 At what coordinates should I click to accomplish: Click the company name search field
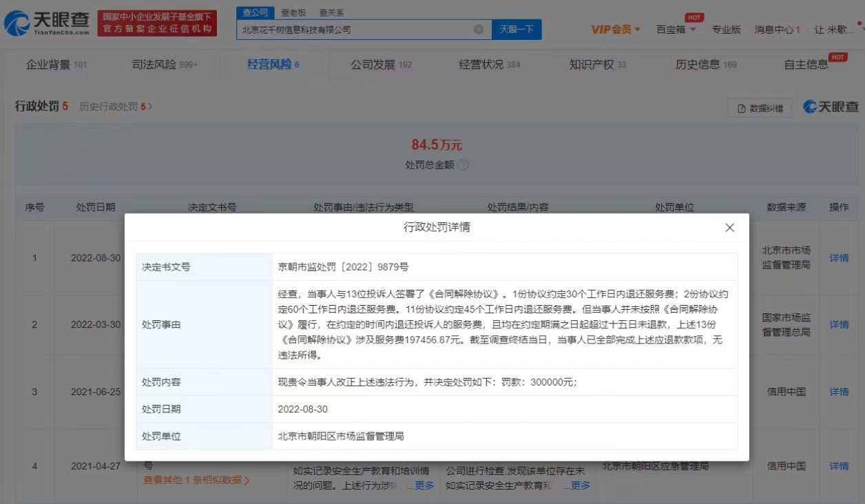click(355, 30)
